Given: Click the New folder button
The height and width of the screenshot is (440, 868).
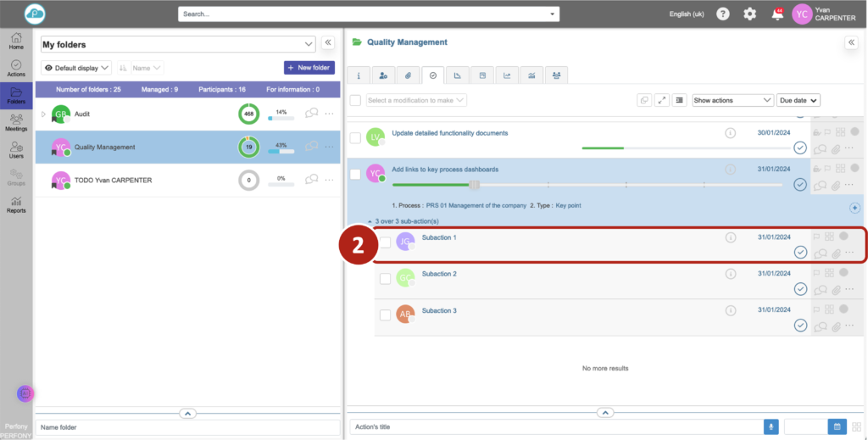Looking at the screenshot, I should [x=309, y=68].
